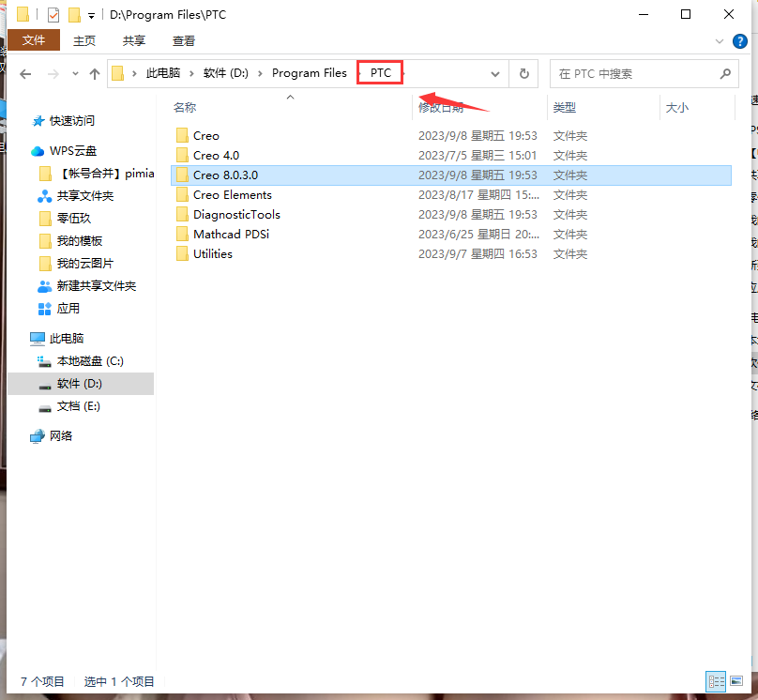Switch to the 共享 ribbon tab
Viewport: 758px width, 700px height.
(x=134, y=40)
